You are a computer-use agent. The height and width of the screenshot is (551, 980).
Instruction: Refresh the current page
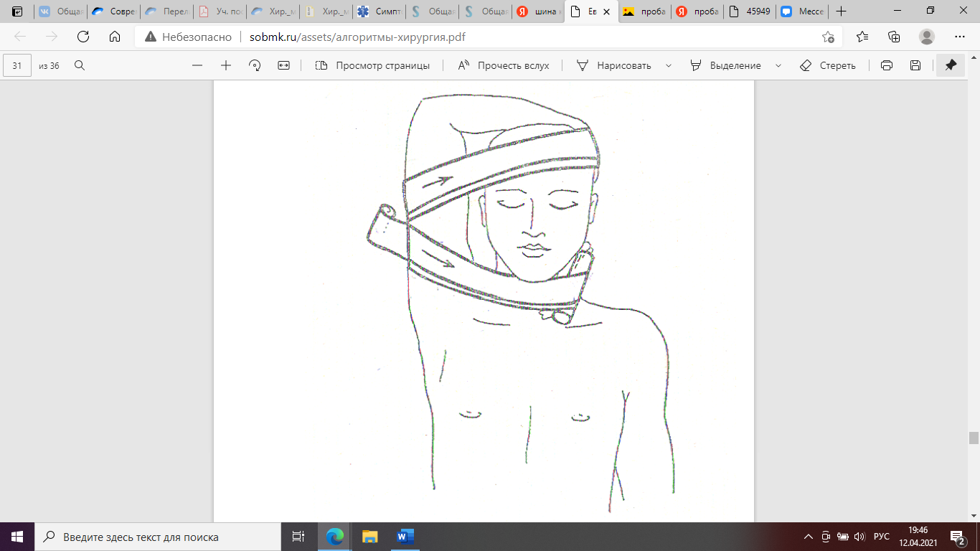(83, 37)
